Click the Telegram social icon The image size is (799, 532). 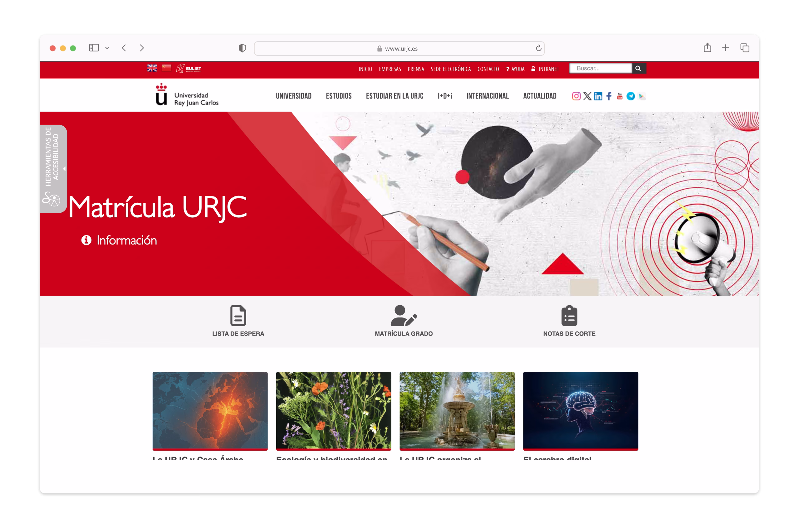pos(630,96)
